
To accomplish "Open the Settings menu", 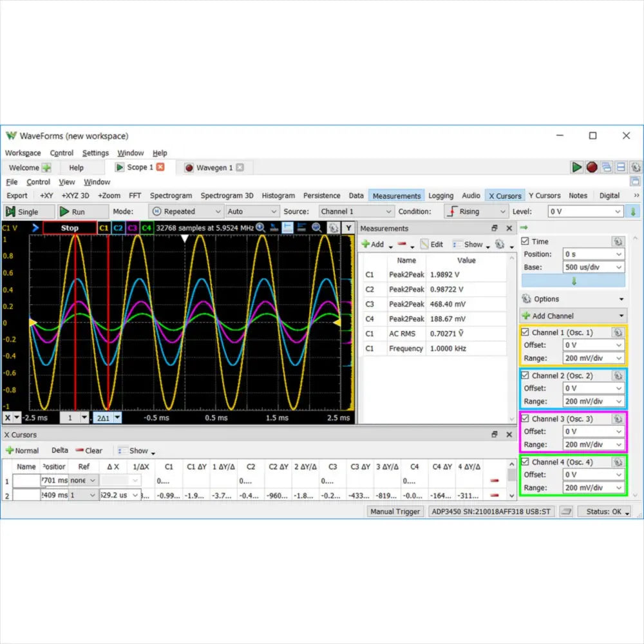I will click(x=95, y=153).
